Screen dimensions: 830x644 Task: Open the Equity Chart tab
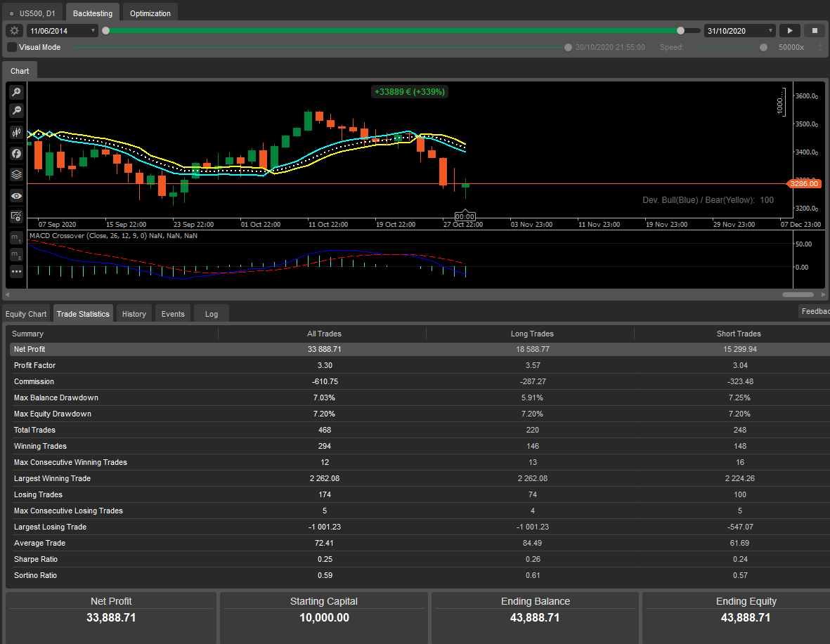point(26,313)
